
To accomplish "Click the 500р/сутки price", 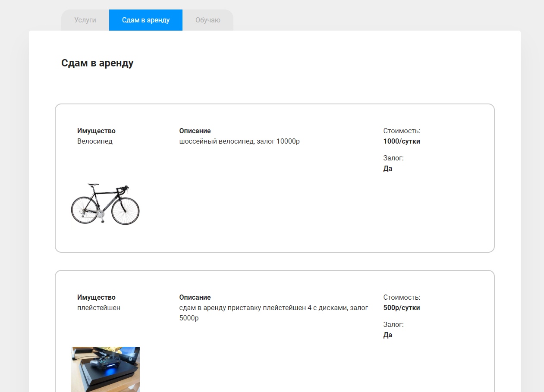I will coord(402,307).
